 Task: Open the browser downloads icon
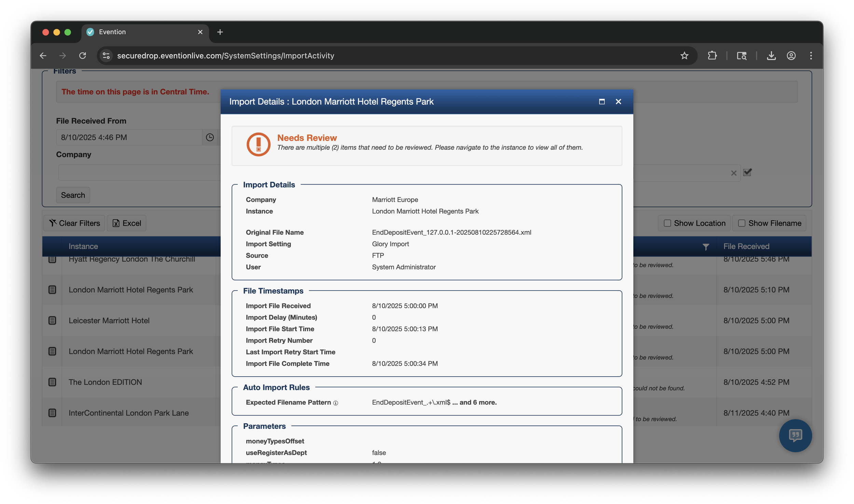771,56
